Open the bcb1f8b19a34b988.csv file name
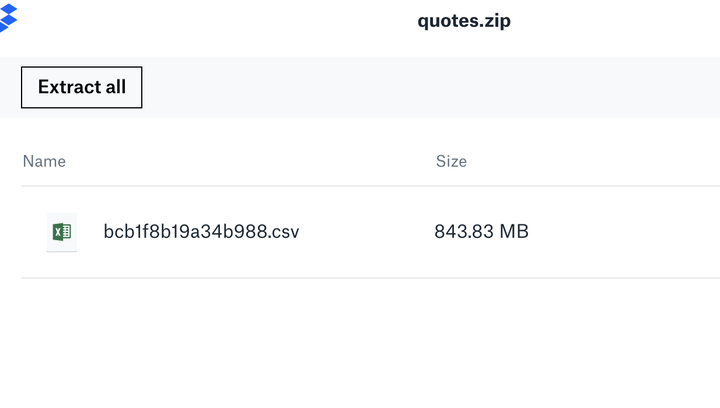The width and height of the screenshot is (720, 408). point(201,232)
